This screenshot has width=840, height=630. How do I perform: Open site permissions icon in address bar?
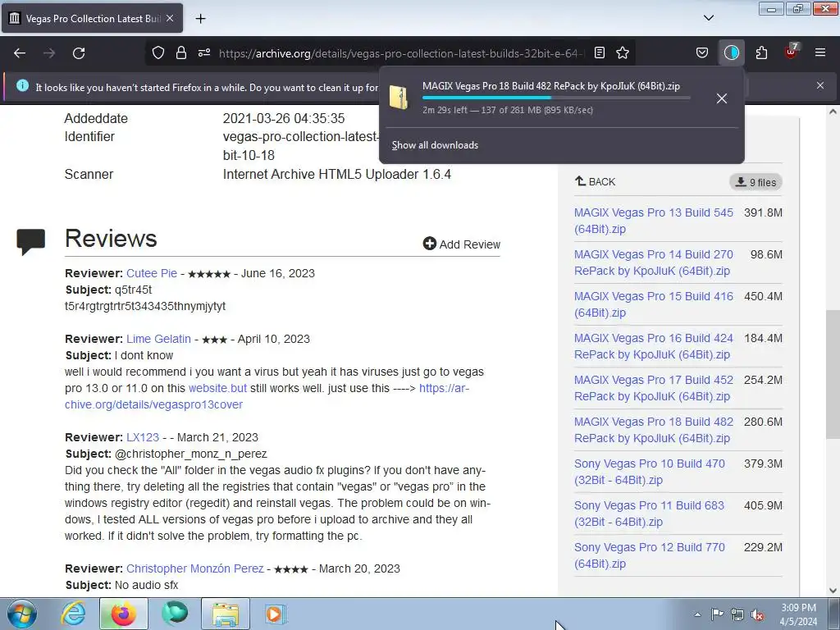[204, 53]
